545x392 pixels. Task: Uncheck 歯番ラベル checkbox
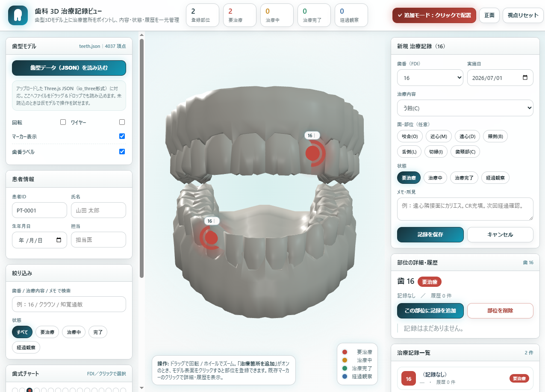click(x=122, y=152)
